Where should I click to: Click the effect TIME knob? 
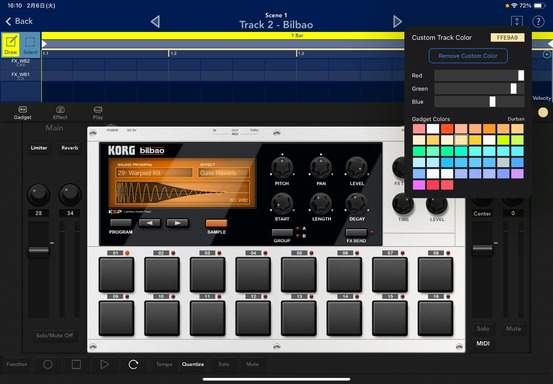point(403,204)
